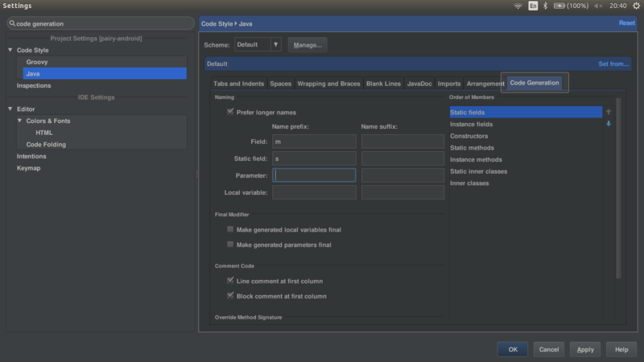Open Intentions settings

[x=31, y=156]
